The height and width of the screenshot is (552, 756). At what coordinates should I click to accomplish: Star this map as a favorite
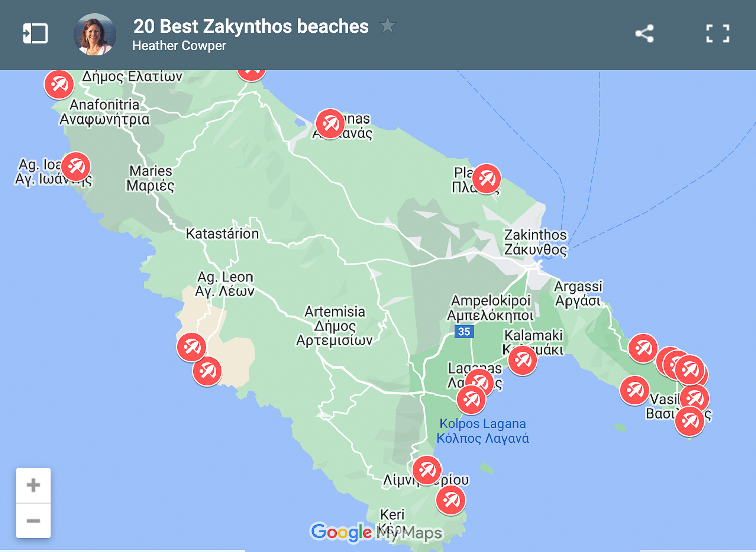pos(388,25)
